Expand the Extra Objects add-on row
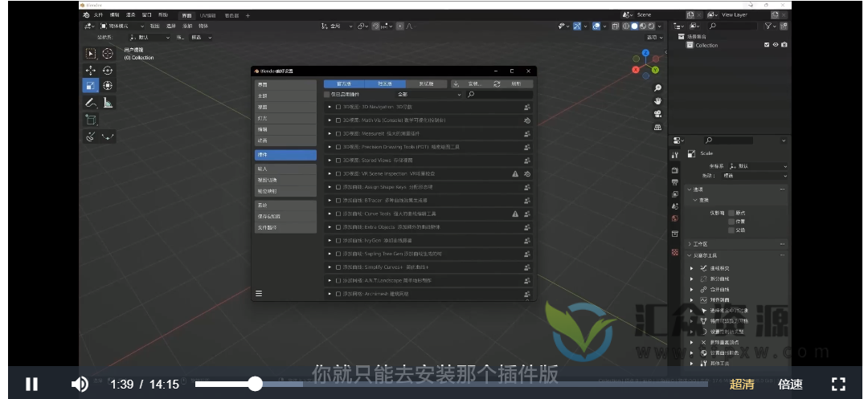The width and height of the screenshot is (868, 399). (x=330, y=227)
